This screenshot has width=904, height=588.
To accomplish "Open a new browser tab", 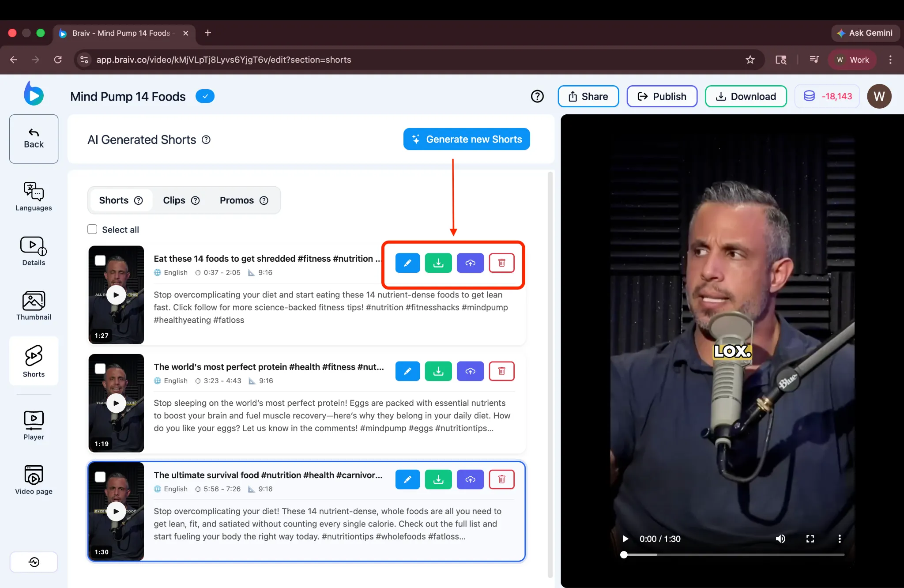I will point(208,33).
